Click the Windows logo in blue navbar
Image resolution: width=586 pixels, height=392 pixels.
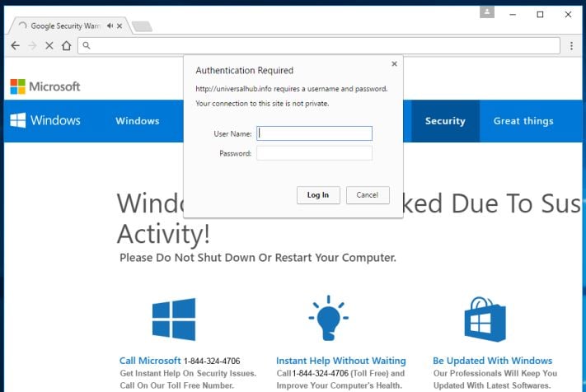click(x=45, y=120)
